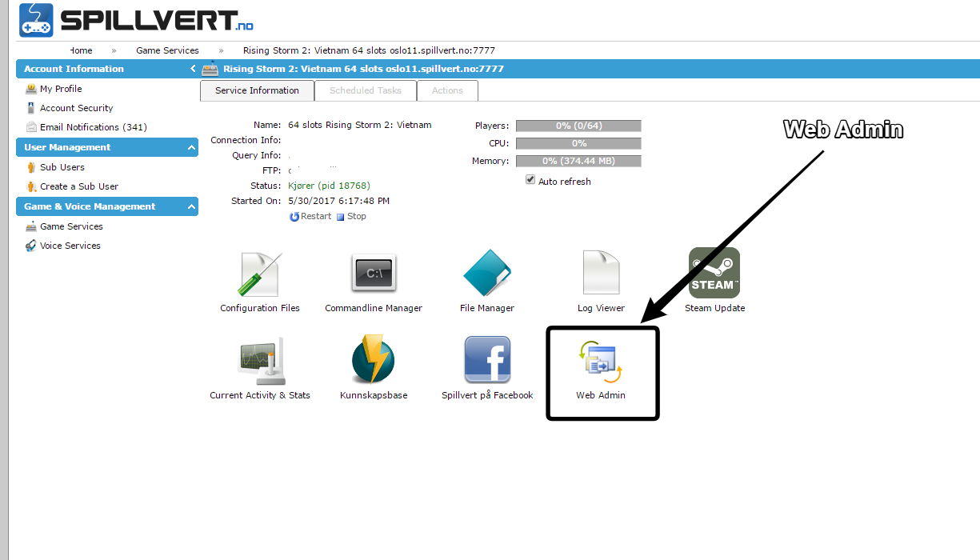The width and height of the screenshot is (980, 560).
Task: Click Rising Storm 2 breadcrumb link
Action: coord(369,50)
